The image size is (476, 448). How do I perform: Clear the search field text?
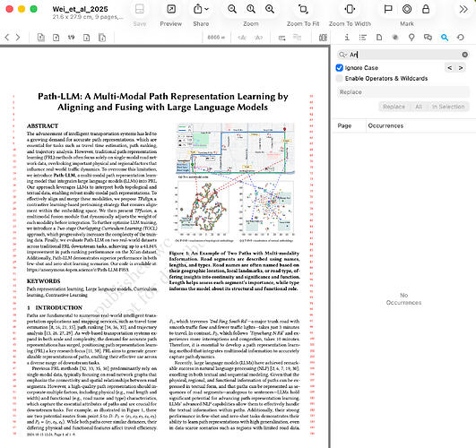464,55
